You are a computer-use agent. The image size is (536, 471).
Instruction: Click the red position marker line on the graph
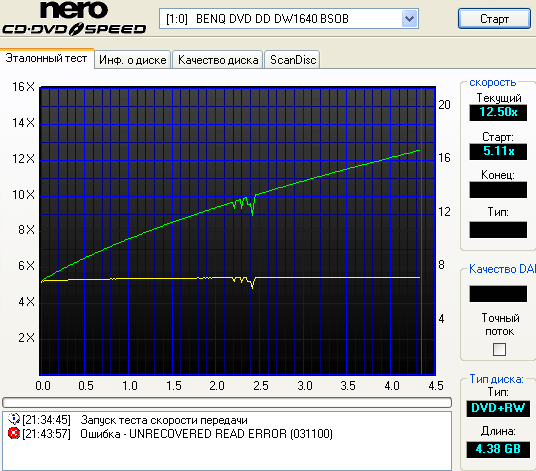pyautogui.click(x=421, y=231)
